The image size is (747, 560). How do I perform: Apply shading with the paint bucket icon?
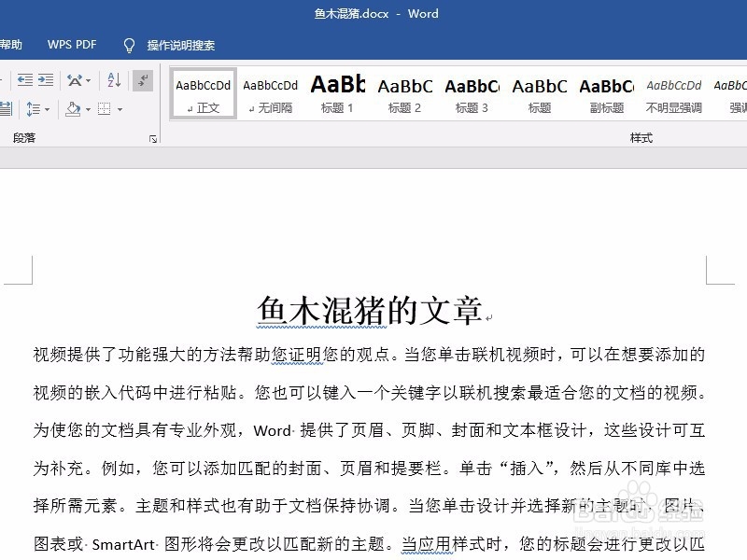click(x=72, y=107)
